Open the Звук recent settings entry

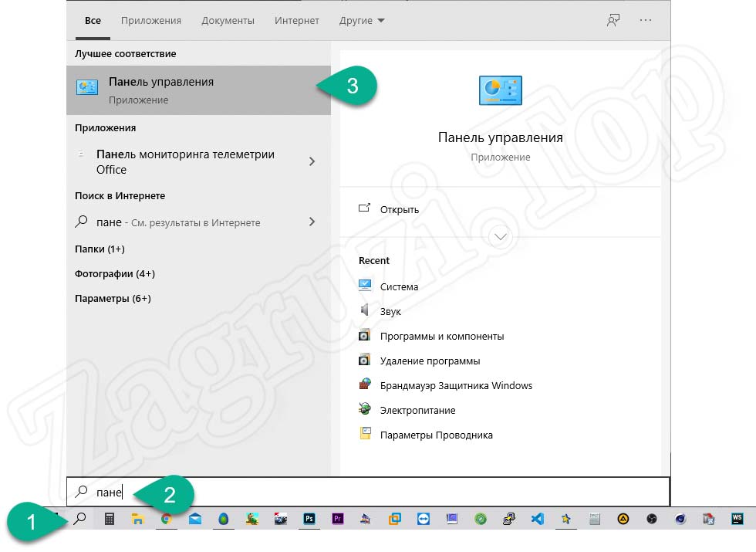tap(392, 311)
